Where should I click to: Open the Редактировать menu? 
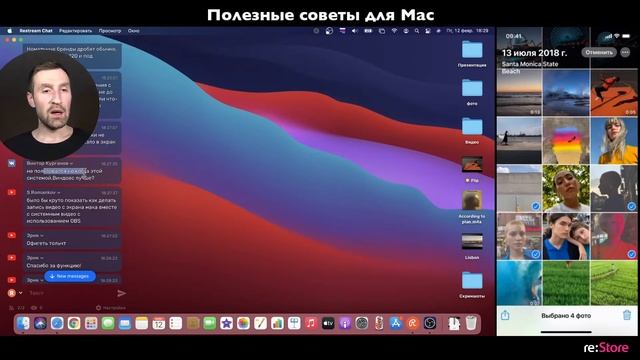(76, 31)
